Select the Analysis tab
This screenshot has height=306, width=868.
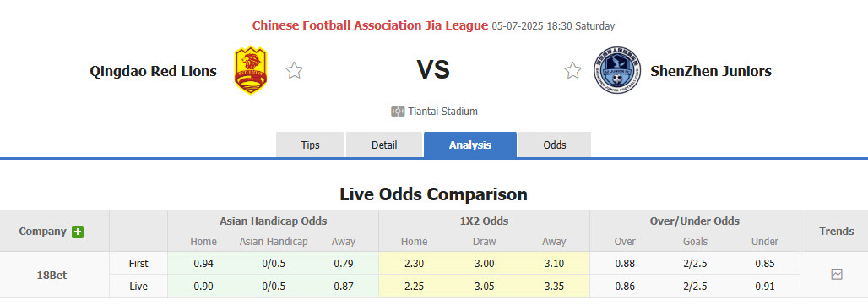pyautogui.click(x=470, y=145)
